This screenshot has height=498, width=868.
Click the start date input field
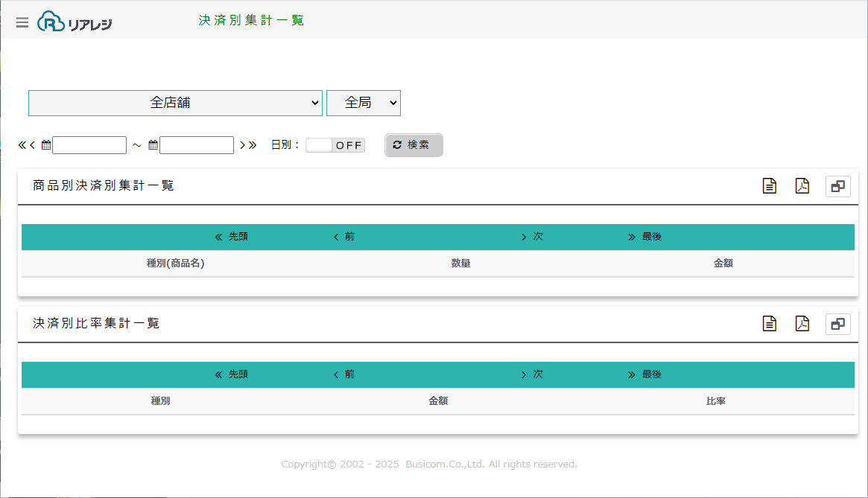89,145
